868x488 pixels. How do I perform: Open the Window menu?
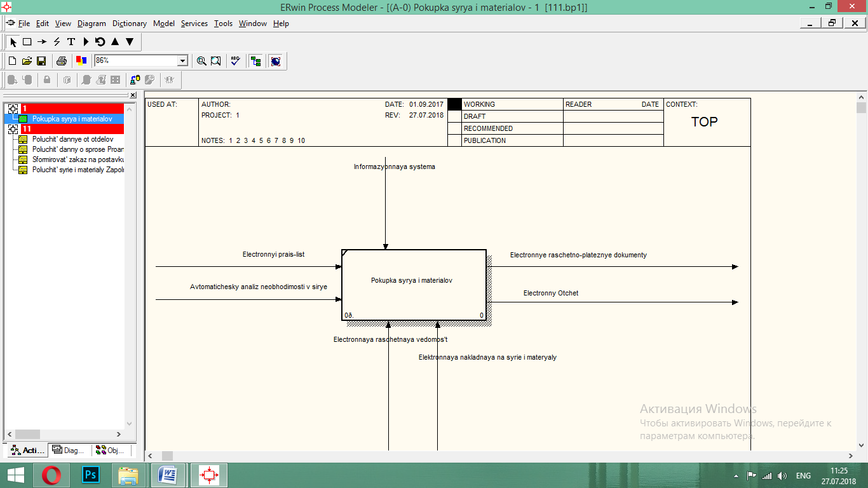coord(253,24)
